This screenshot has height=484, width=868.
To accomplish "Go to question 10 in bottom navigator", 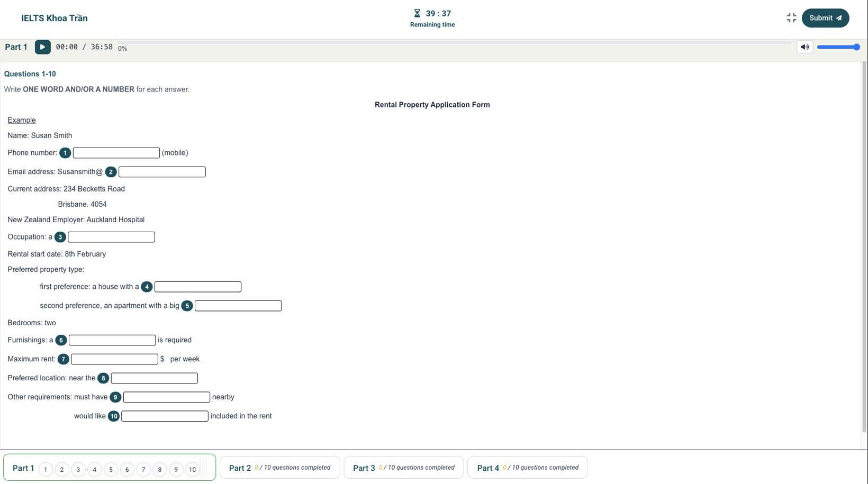I will coord(192,470).
